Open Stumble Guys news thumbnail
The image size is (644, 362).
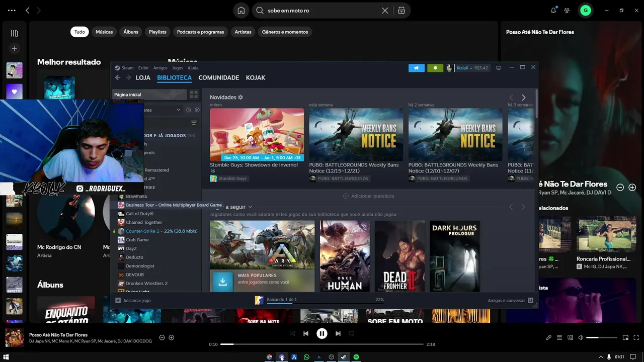pyautogui.click(x=257, y=134)
